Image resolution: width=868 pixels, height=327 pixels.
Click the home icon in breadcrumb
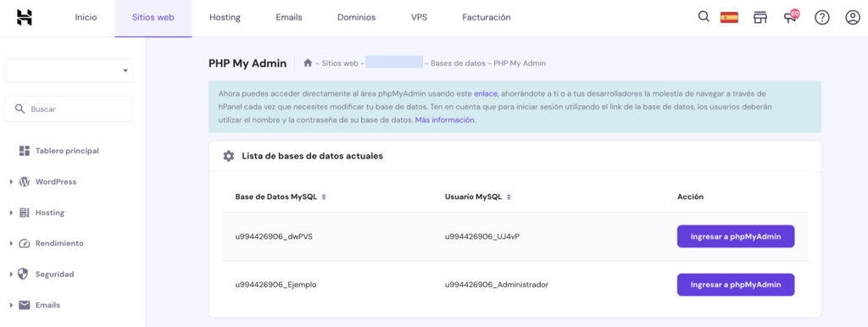pos(308,63)
